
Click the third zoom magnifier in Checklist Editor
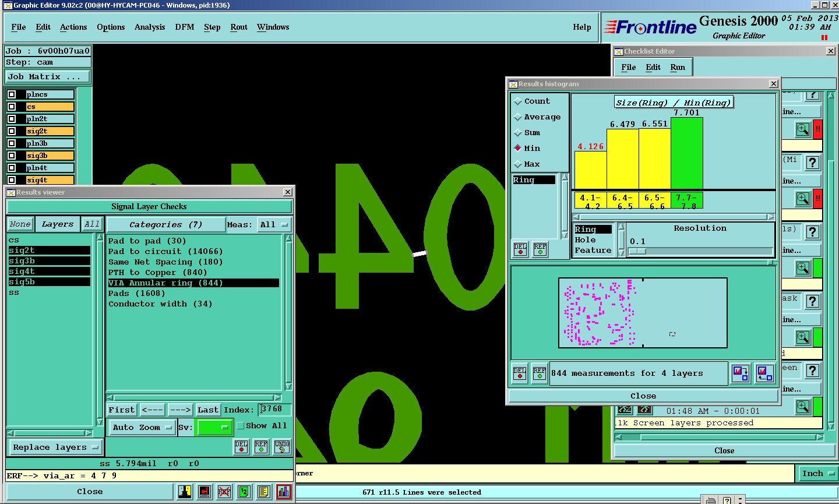click(803, 268)
